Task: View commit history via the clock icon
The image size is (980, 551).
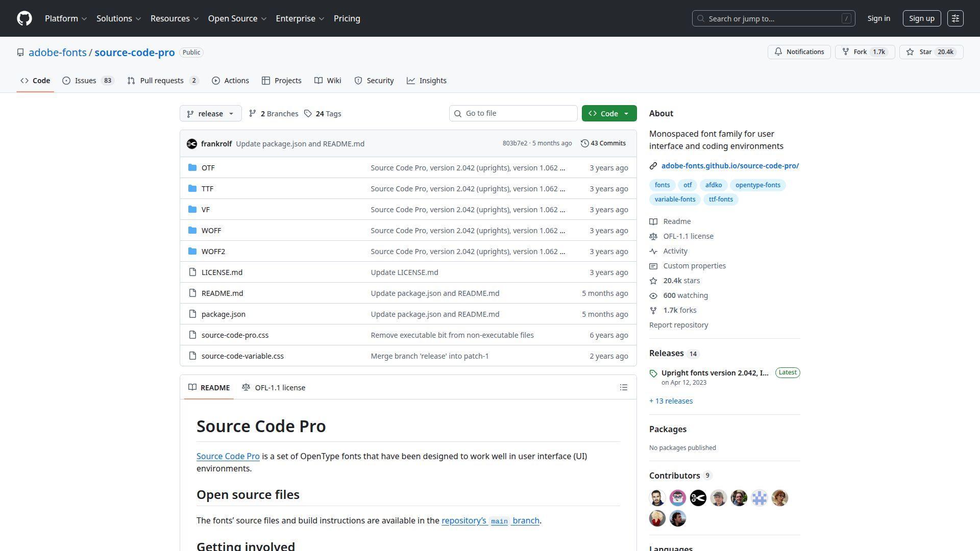Action: [x=585, y=143]
